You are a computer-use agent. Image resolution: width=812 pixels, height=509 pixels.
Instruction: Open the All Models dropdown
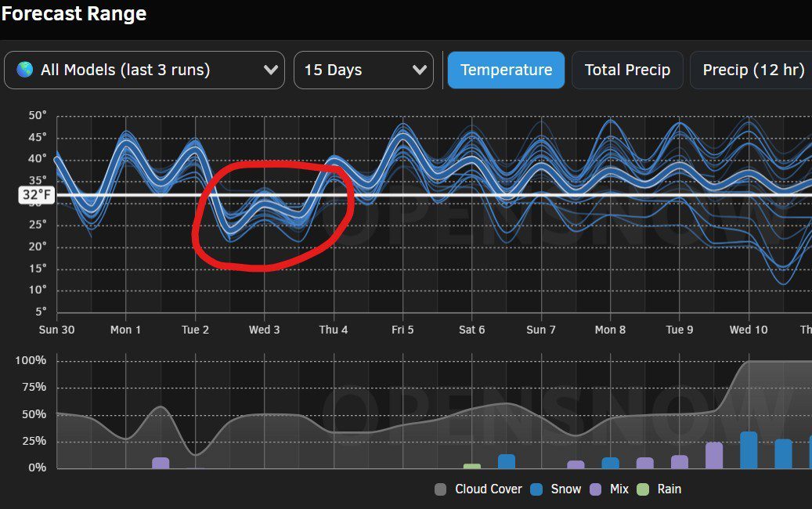(144, 70)
